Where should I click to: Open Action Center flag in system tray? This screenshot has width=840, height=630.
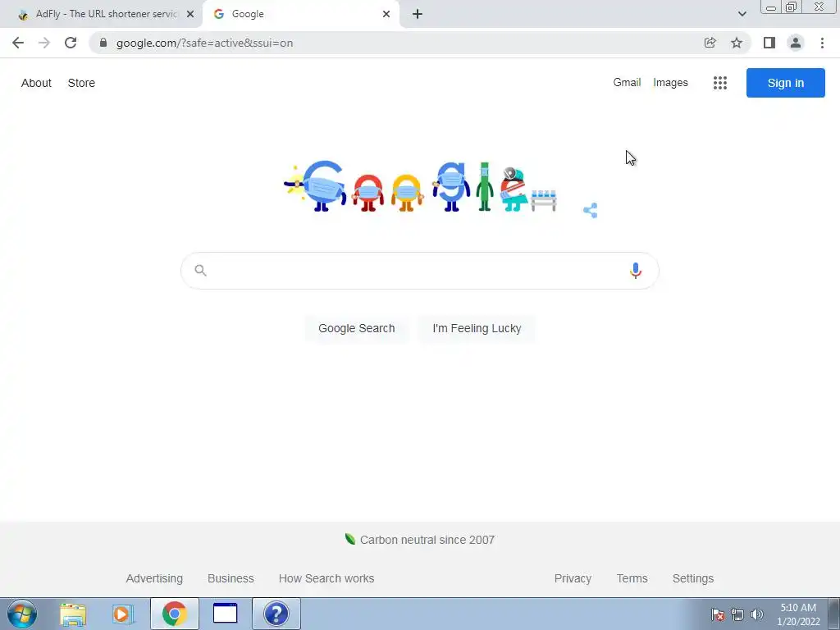718,614
